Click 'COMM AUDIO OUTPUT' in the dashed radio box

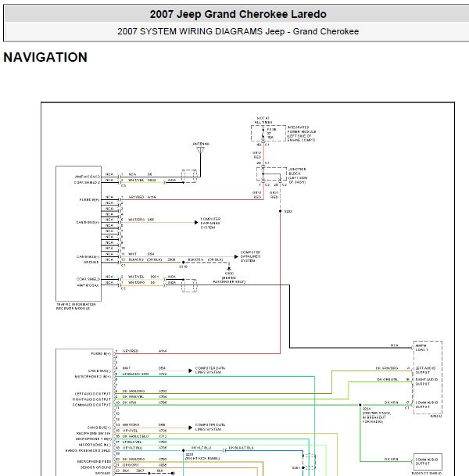[x=427, y=404]
